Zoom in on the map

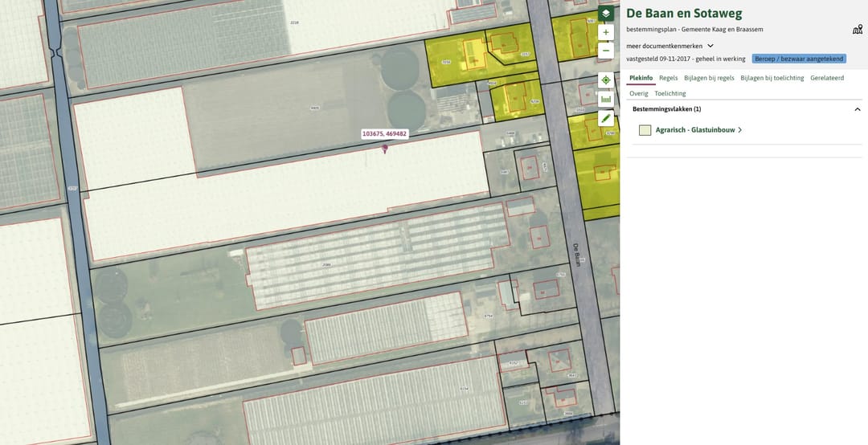click(606, 32)
